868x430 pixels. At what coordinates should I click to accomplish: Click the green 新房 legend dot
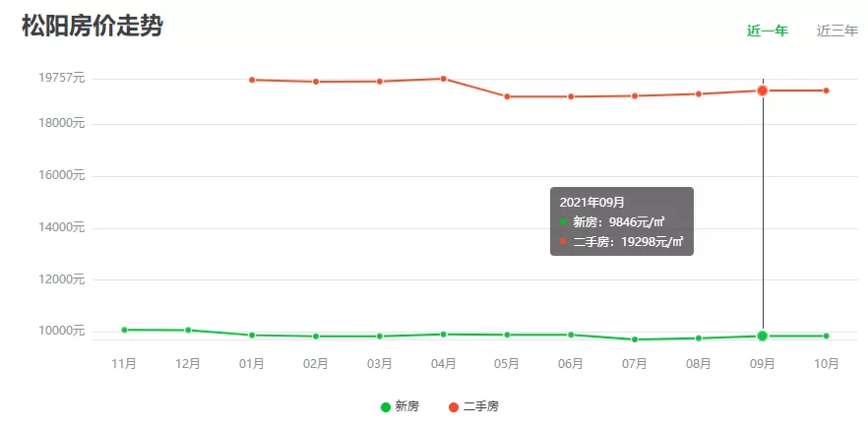point(386,406)
